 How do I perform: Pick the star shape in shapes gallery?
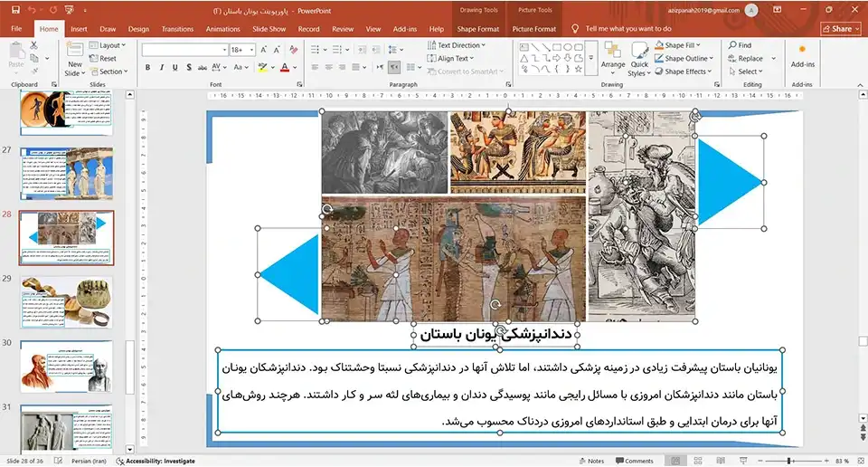click(579, 70)
